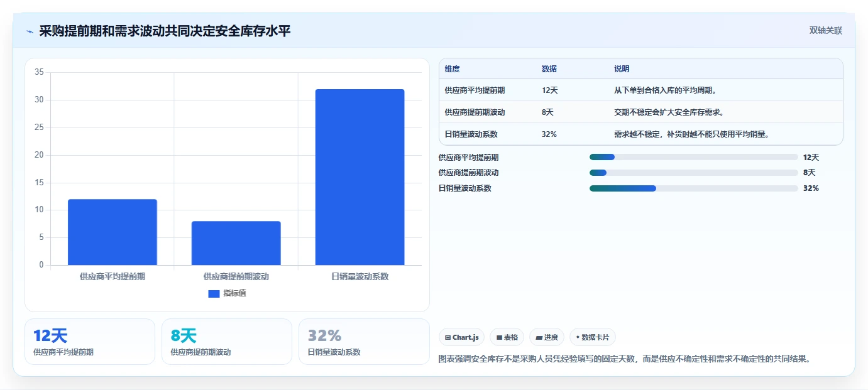
Task: Click the footnote starting 图表强调安全库存
Action: pyautogui.click(x=626, y=359)
